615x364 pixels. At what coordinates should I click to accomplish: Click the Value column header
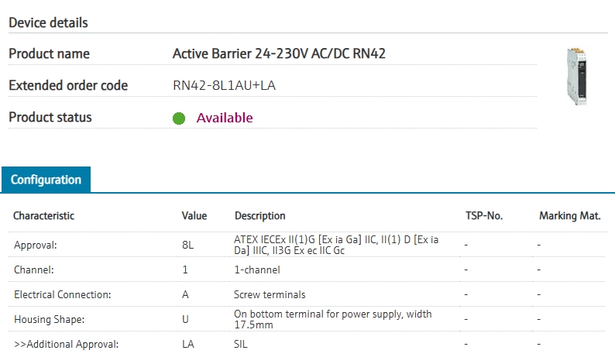click(194, 216)
